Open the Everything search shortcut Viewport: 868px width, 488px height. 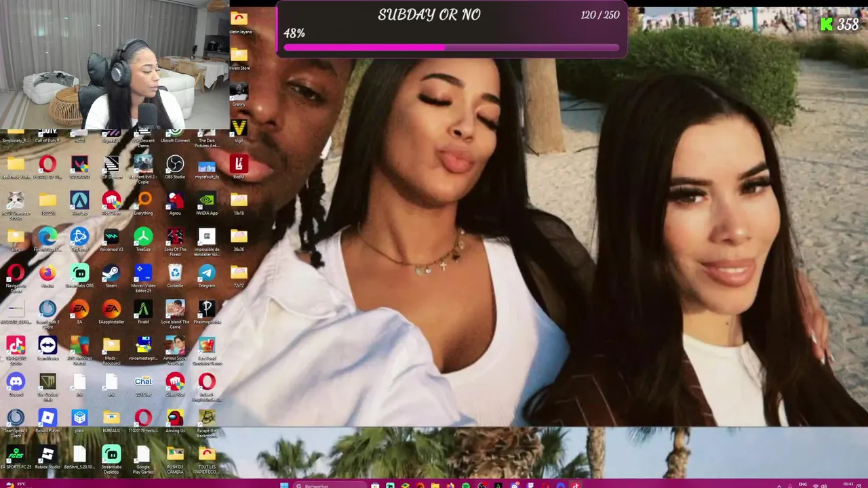tap(143, 203)
